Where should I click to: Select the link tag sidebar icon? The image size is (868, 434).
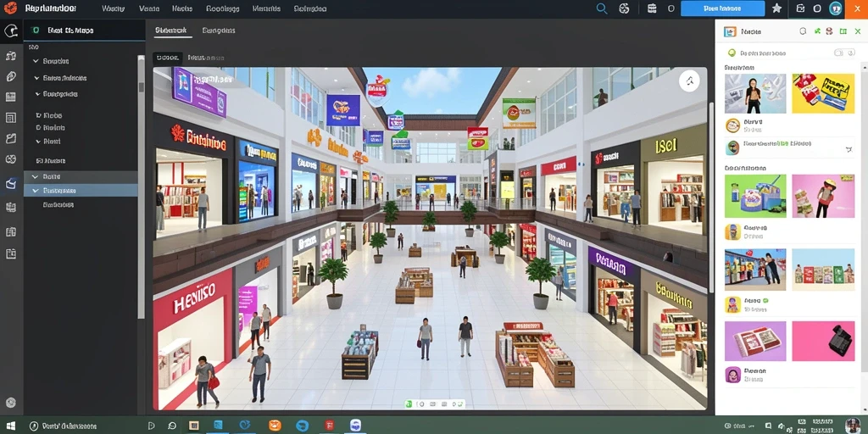(x=10, y=76)
